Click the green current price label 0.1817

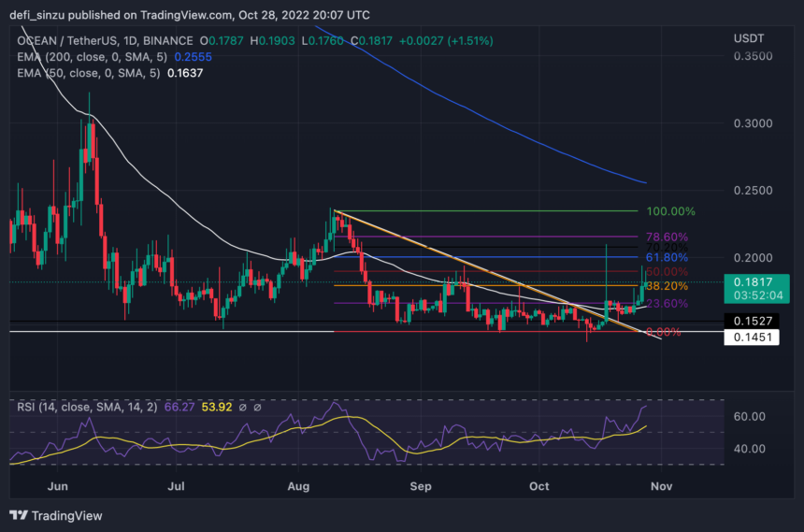[751, 280]
